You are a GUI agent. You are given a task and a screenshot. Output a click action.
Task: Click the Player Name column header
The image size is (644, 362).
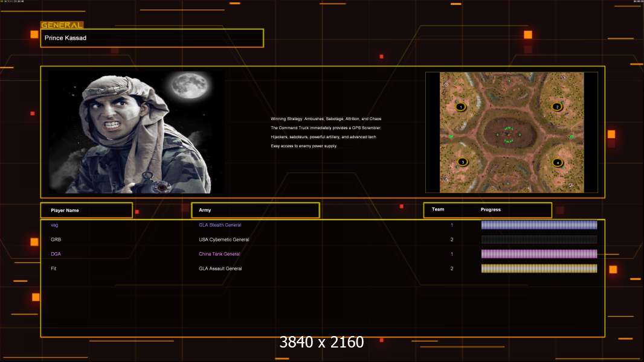pos(86,211)
